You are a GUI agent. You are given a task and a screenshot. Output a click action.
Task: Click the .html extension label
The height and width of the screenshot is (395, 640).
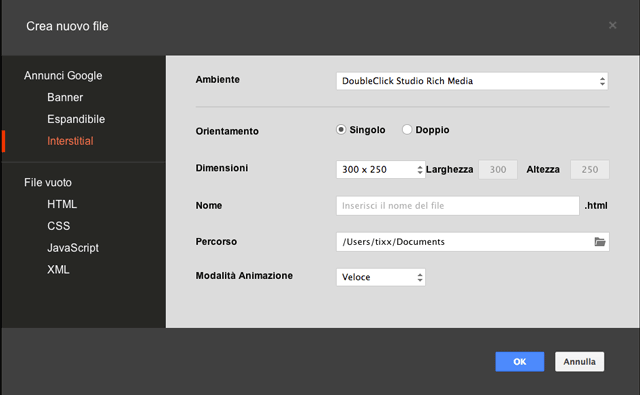tap(596, 205)
